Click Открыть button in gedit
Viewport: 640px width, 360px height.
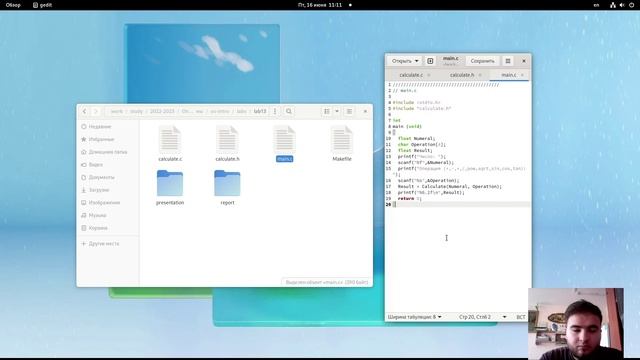402,61
